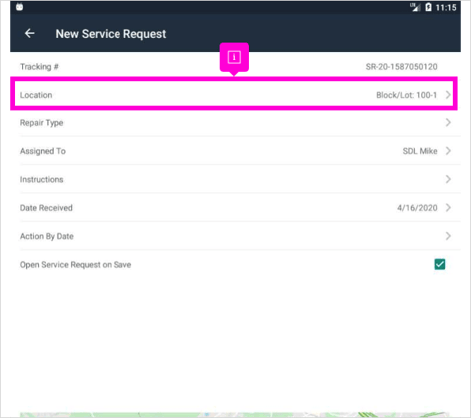The width and height of the screenshot is (471, 418).
Task: Select the Instructions label
Action: click(41, 180)
